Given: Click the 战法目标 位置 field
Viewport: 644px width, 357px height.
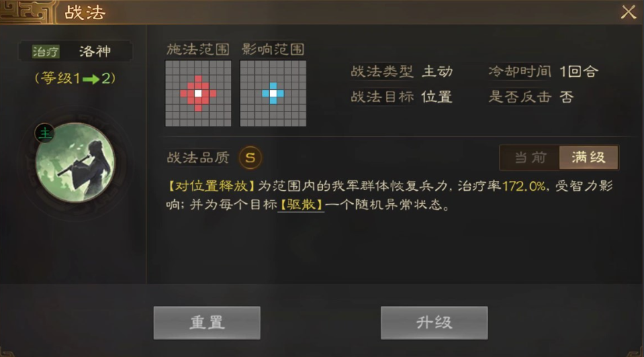Looking at the screenshot, I should pos(401,97).
